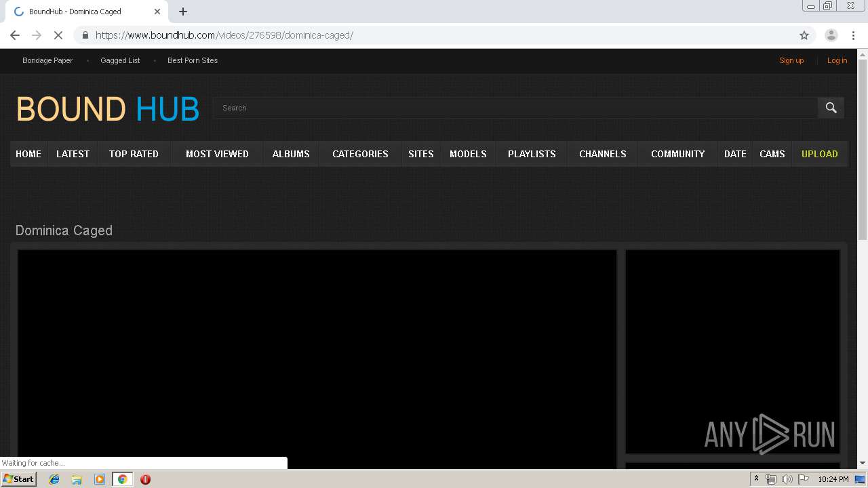Open MOST VIEWED menu item
Viewport: 868px width, 488px height.
pyautogui.click(x=217, y=154)
